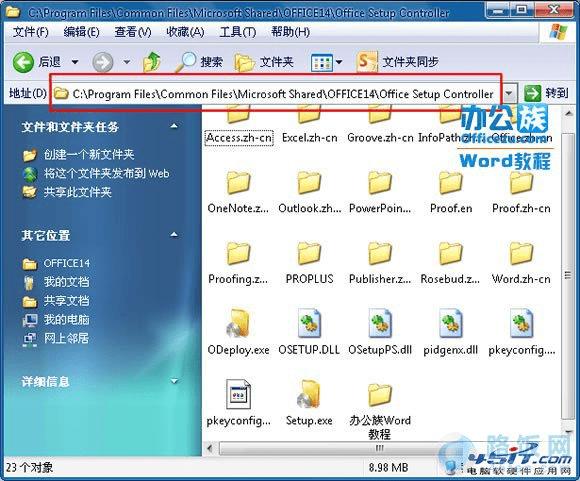
Task: Select the Setup.exe file
Action: point(309,403)
